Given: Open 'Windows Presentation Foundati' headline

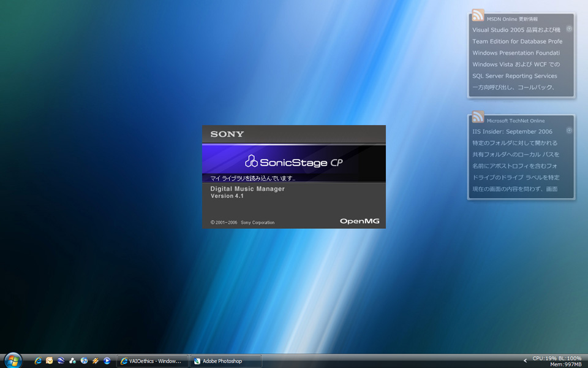Looking at the screenshot, I should (516, 53).
